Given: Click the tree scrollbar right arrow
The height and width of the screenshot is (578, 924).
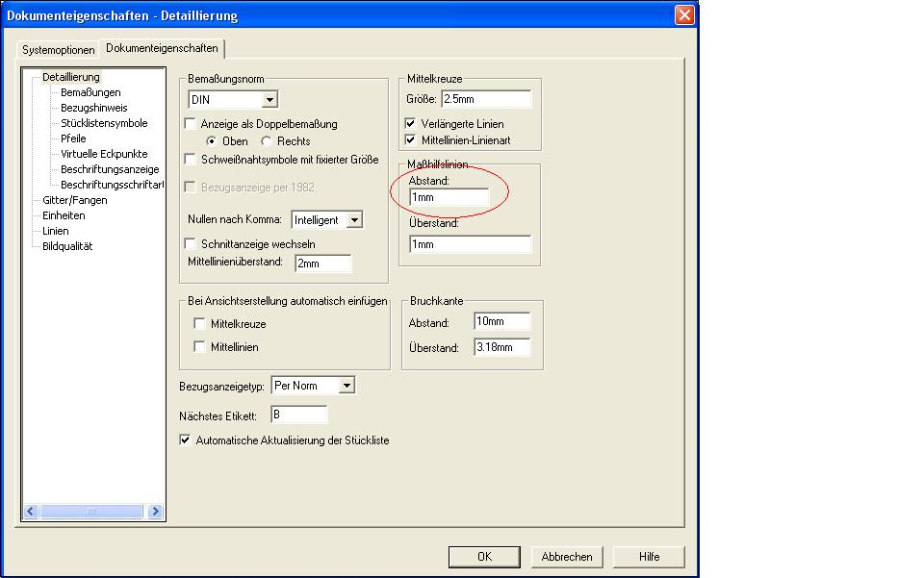Looking at the screenshot, I should (x=155, y=511).
